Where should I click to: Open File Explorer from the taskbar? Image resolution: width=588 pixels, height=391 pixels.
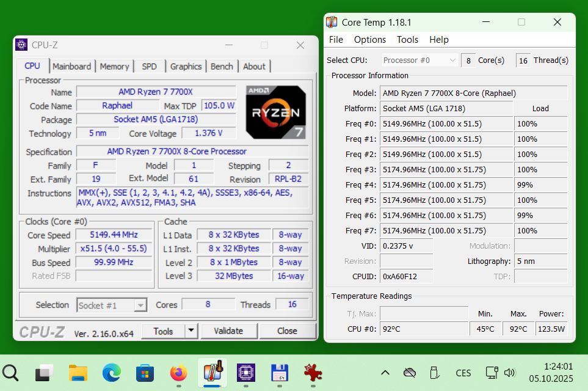[78, 372]
